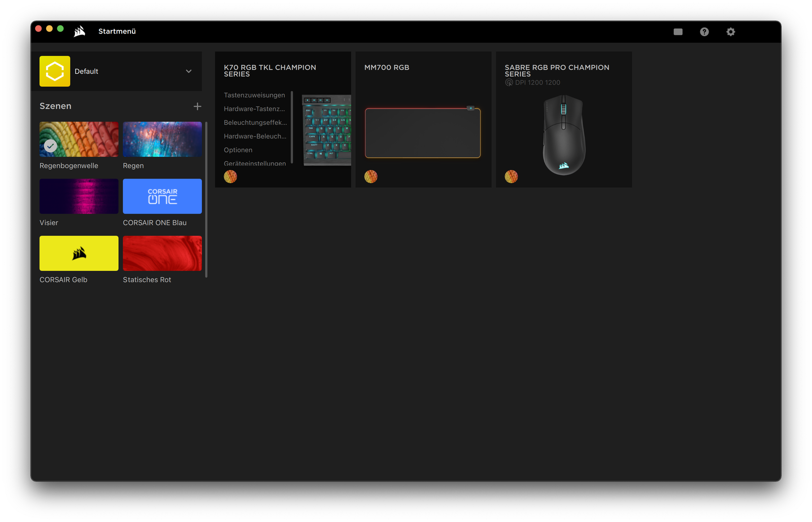Screen dimensions: 812x522
Task: Add a new scene with plus icon
Action: pos(197,107)
